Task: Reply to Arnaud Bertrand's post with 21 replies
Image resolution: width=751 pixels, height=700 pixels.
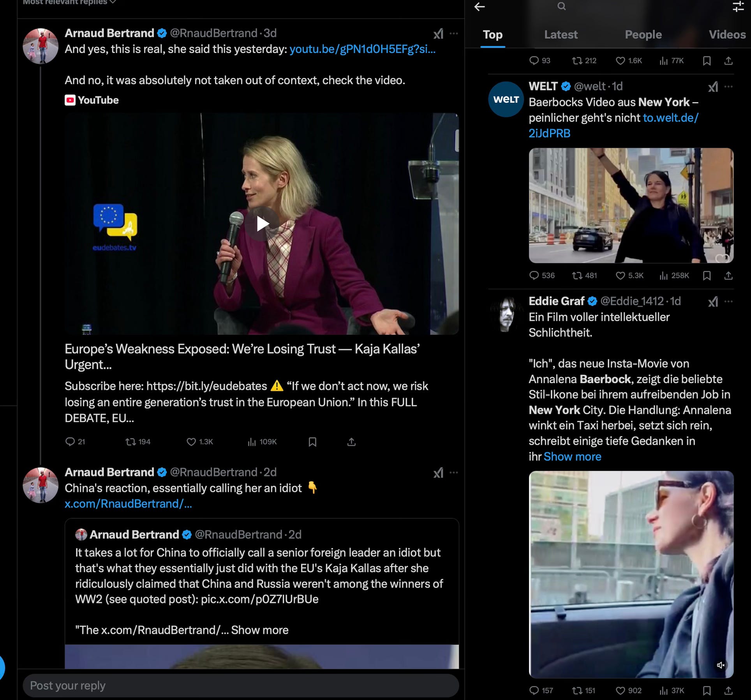Action: pos(70,442)
